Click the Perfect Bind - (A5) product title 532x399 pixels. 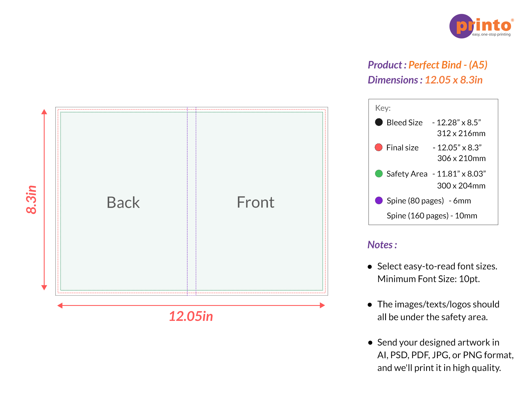click(448, 65)
